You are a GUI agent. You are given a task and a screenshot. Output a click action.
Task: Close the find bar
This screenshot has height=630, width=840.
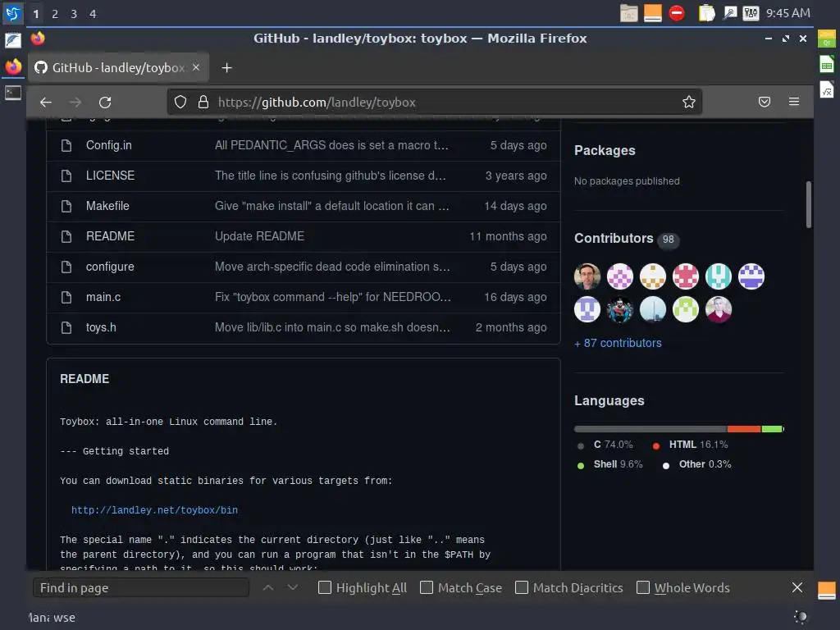[797, 587]
